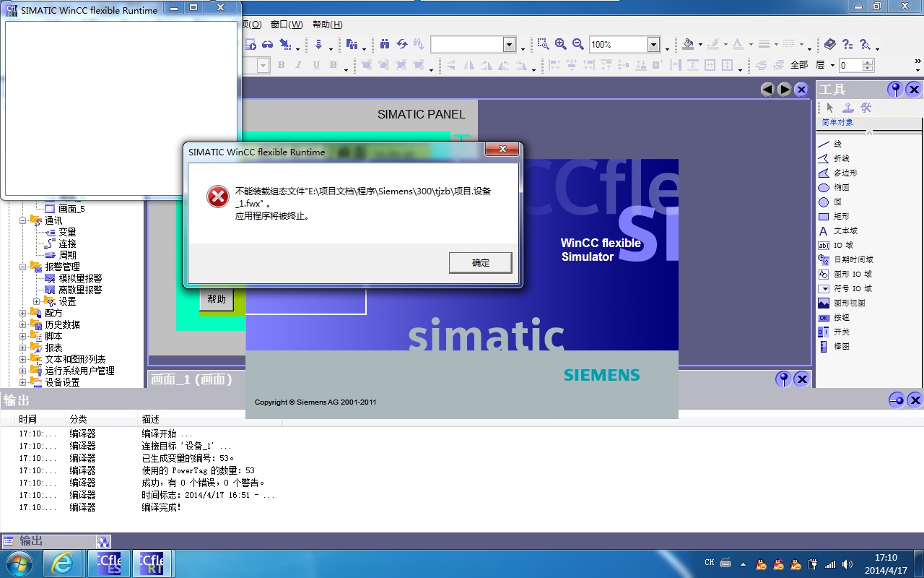Click the zoom in magnifier icon
The height and width of the screenshot is (578, 924).
561,44
